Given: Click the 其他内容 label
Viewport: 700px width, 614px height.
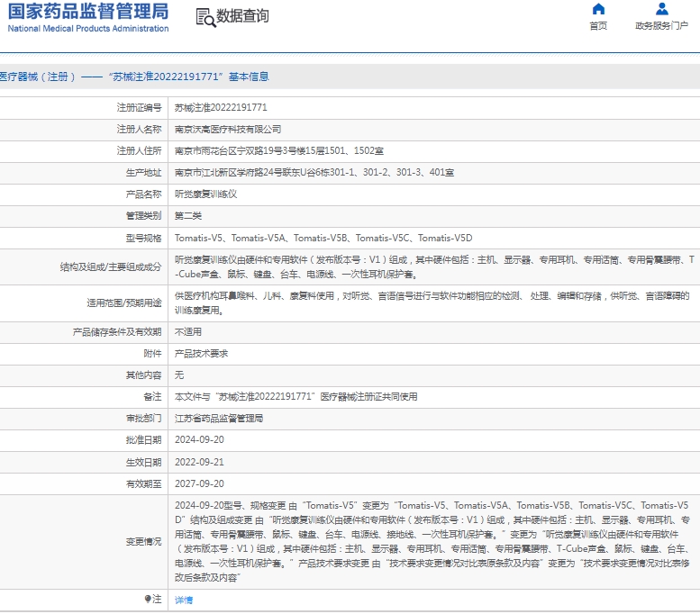Looking at the screenshot, I should point(144,375).
